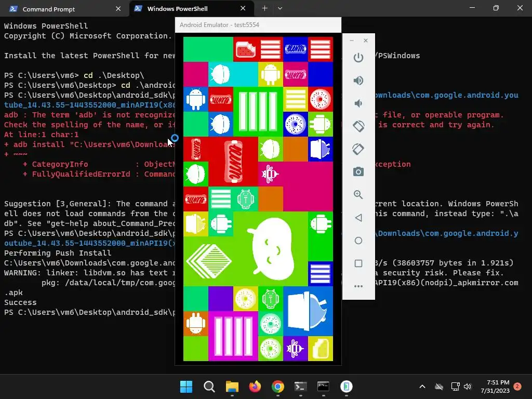Click the cloud sync tray icon

[x=439, y=387]
